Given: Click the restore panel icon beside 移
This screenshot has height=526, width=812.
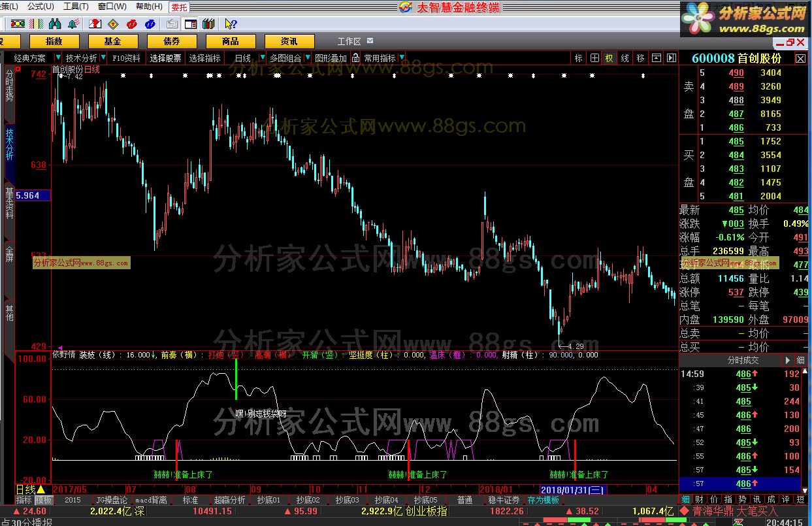Looking at the screenshot, I should 657,58.
